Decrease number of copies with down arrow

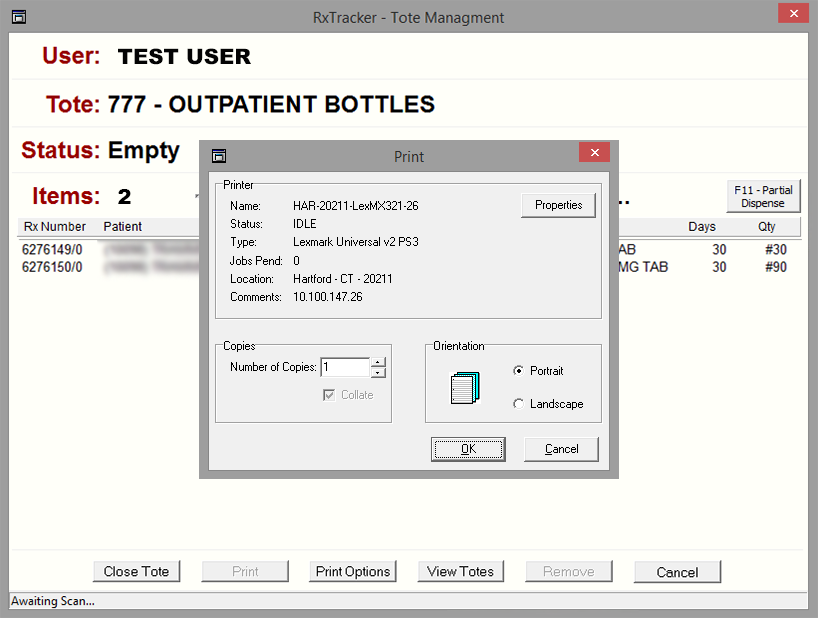pos(378,373)
